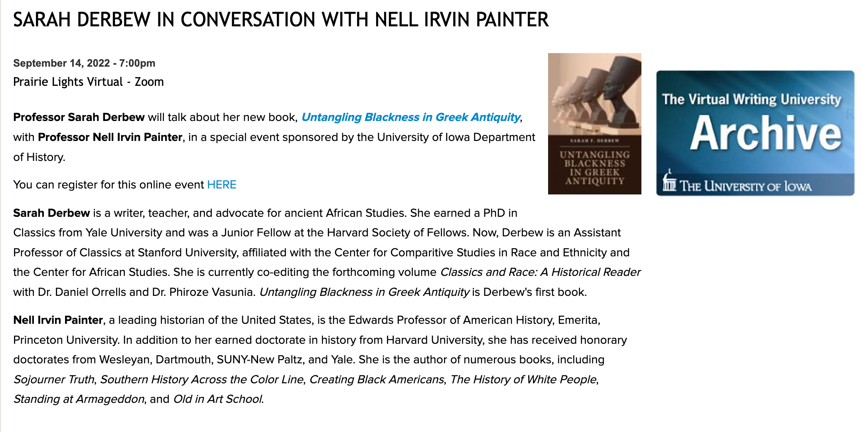Click the Virtual Writing University Archive banner

coord(755,133)
